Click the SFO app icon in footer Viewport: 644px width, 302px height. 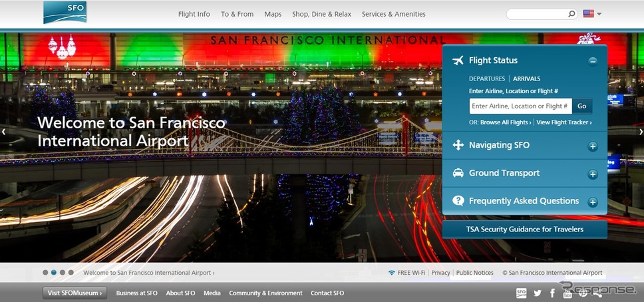tap(521, 293)
